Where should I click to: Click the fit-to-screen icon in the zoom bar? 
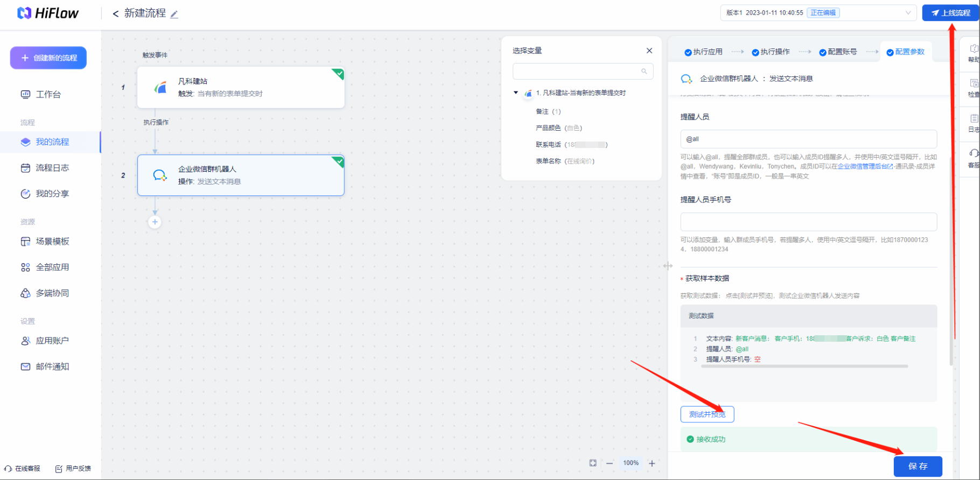point(593,463)
